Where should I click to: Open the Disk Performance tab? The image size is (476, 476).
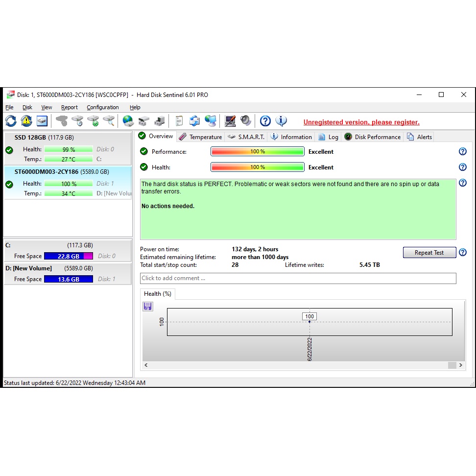(x=373, y=137)
